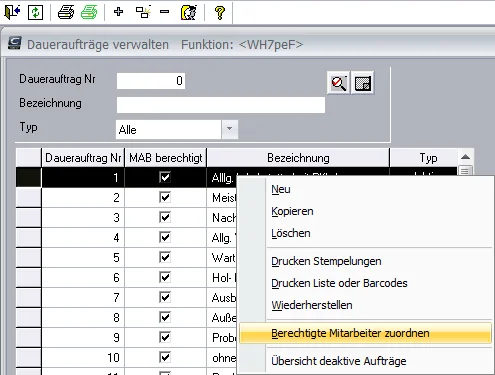This screenshot has width=495, height=375.
Task: Toggle MAB berechtigt checkbox in row 5
Action: click(165, 257)
